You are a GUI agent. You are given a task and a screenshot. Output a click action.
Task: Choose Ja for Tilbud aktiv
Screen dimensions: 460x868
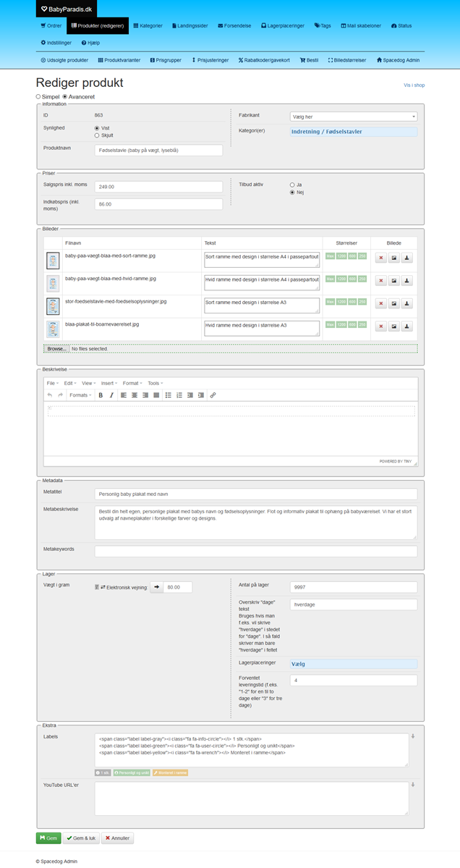coord(292,185)
